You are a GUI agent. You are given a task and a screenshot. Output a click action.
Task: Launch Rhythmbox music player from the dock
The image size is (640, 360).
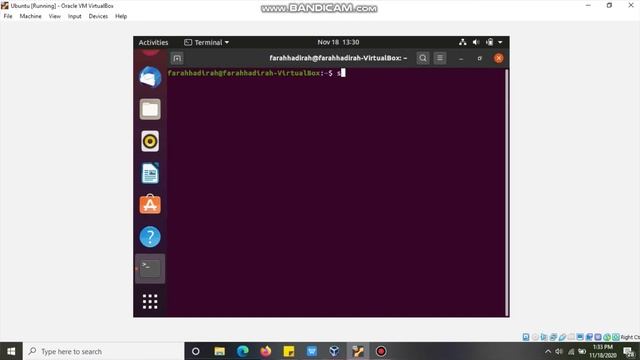[x=150, y=141]
